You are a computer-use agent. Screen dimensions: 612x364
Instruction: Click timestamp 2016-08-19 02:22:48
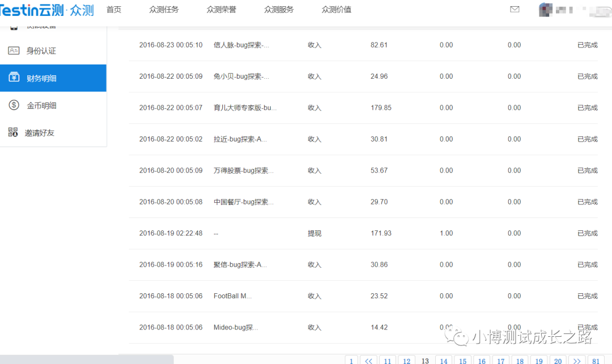click(x=171, y=233)
